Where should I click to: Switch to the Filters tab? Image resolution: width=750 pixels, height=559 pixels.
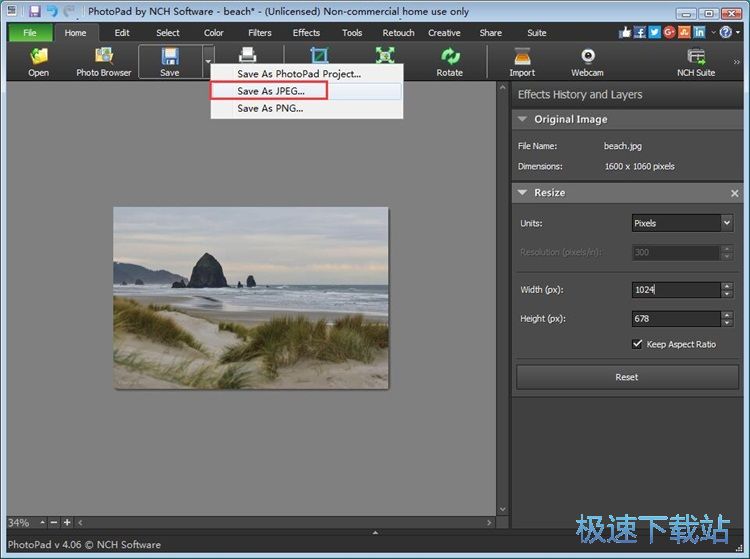pyautogui.click(x=260, y=33)
